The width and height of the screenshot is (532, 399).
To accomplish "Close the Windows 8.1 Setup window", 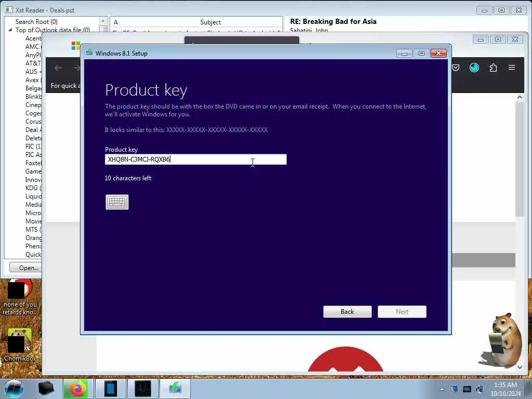I will click(438, 54).
